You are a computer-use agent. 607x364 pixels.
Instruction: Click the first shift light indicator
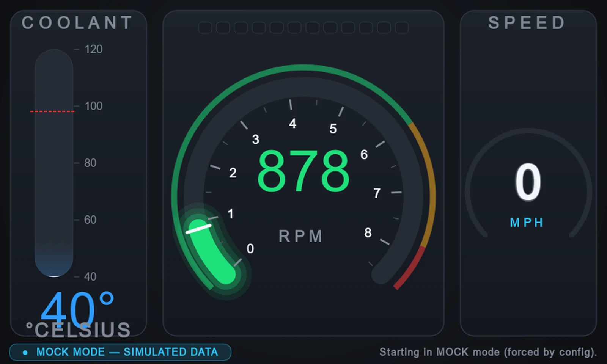[x=205, y=28]
